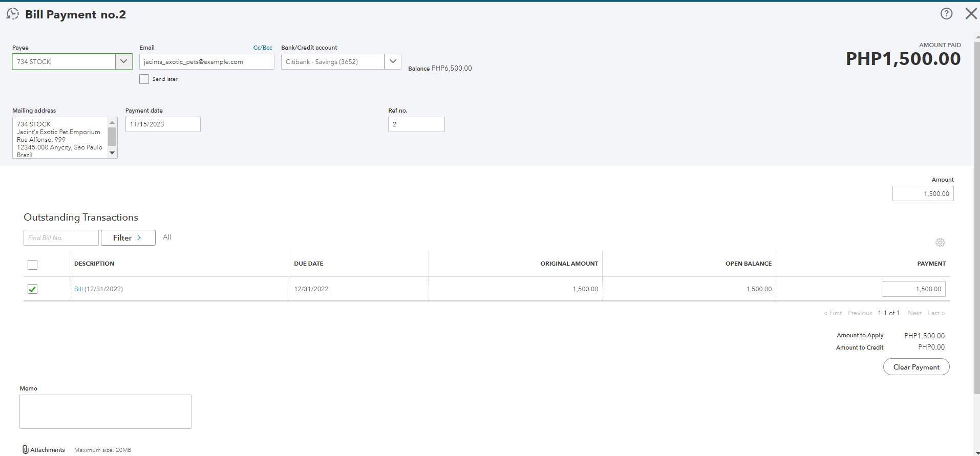
Task: Go to the Next page link
Action: coord(914,313)
